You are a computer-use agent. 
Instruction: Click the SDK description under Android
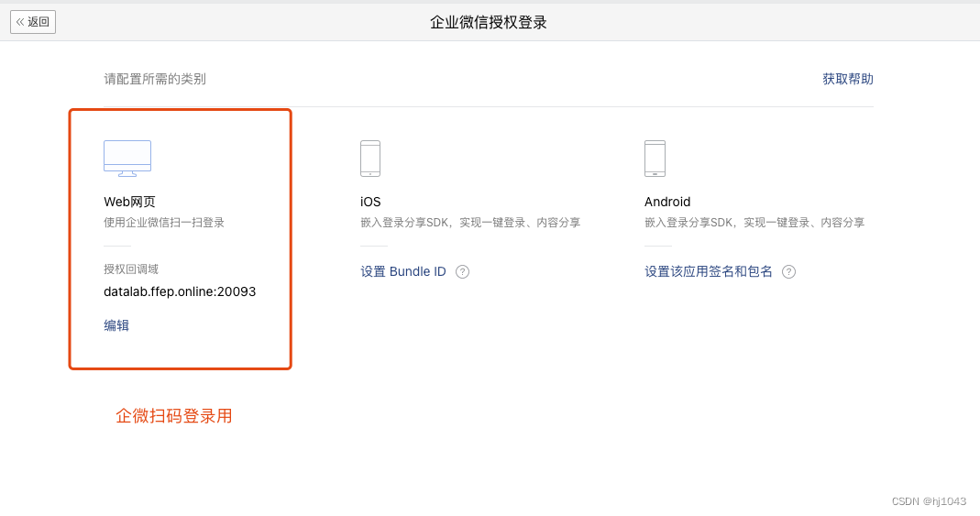(755, 223)
